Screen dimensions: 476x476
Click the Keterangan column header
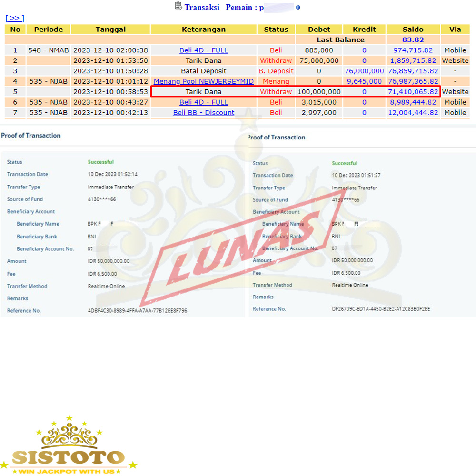(x=203, y=29)
